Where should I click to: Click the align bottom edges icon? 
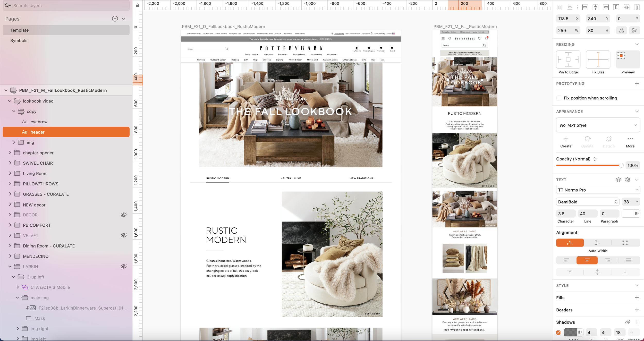pos(637,7)
